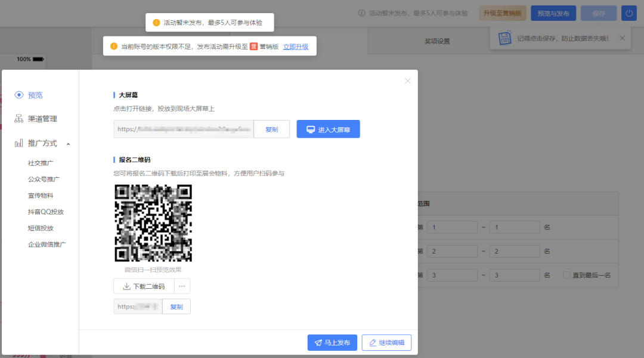Click the orange warning icon in upgrade notice
The height and width of the screenshot is (358, 644).
click(x=114, y=46)
